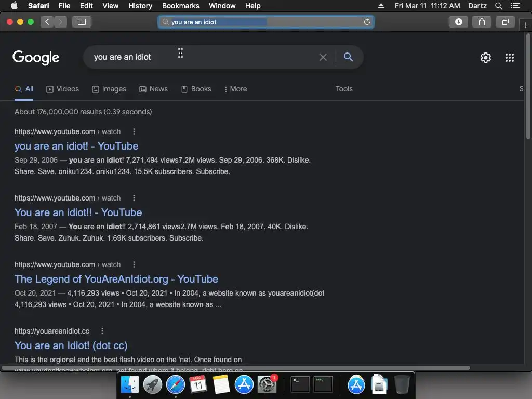Open the Edit menu
This screenshot has height=399, width=532.
pyautogui.click(x=86, y=6)
